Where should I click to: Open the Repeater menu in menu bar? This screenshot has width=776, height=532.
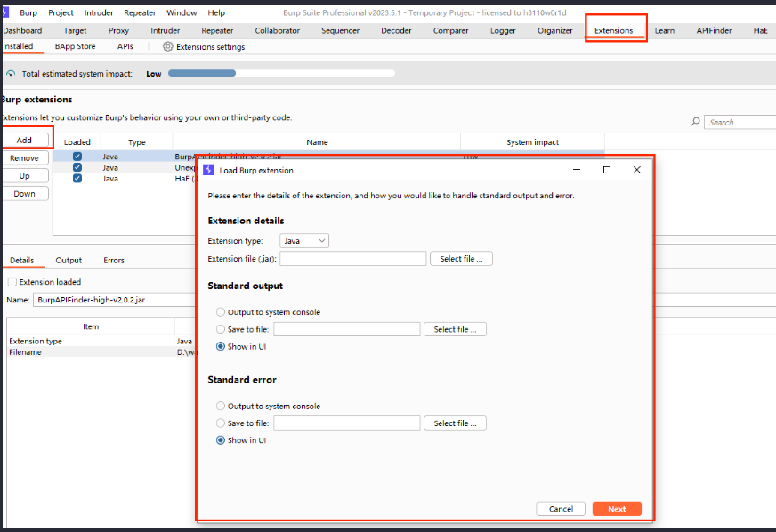(x=140, y=12)
